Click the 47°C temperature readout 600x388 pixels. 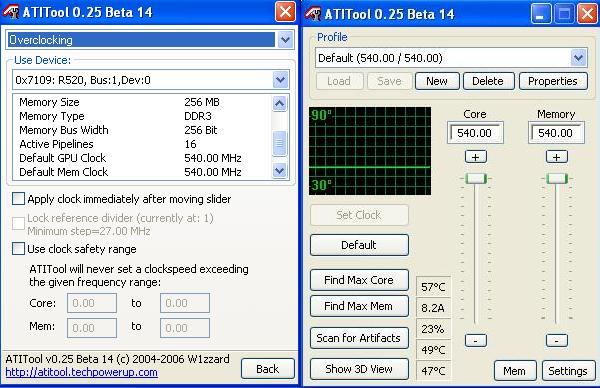(433, 370)
